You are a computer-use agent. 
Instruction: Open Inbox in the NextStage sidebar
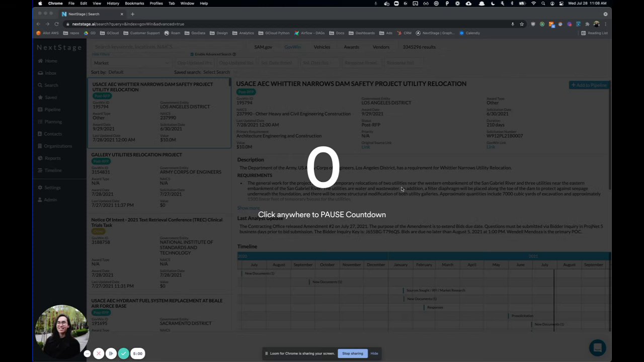(x=47, y=73)
